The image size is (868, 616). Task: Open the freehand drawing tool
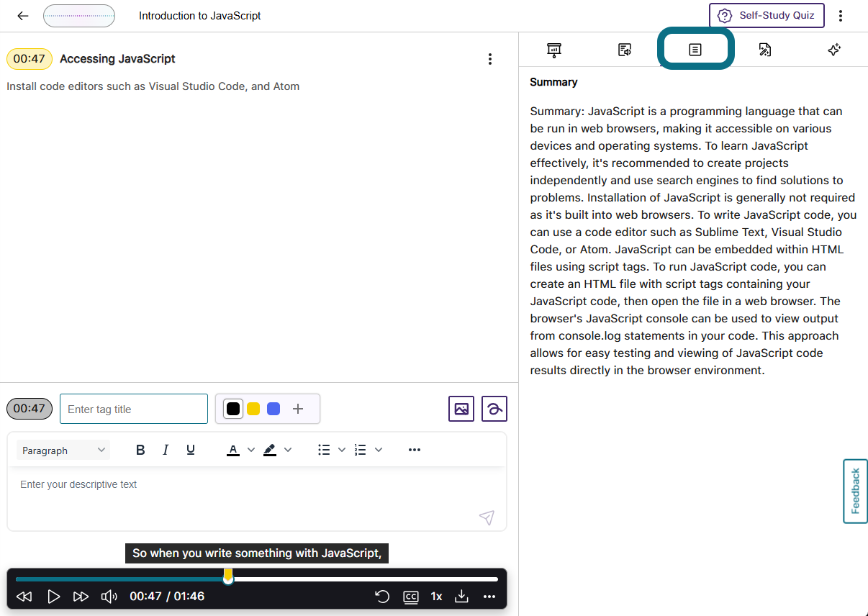point(494,409)
